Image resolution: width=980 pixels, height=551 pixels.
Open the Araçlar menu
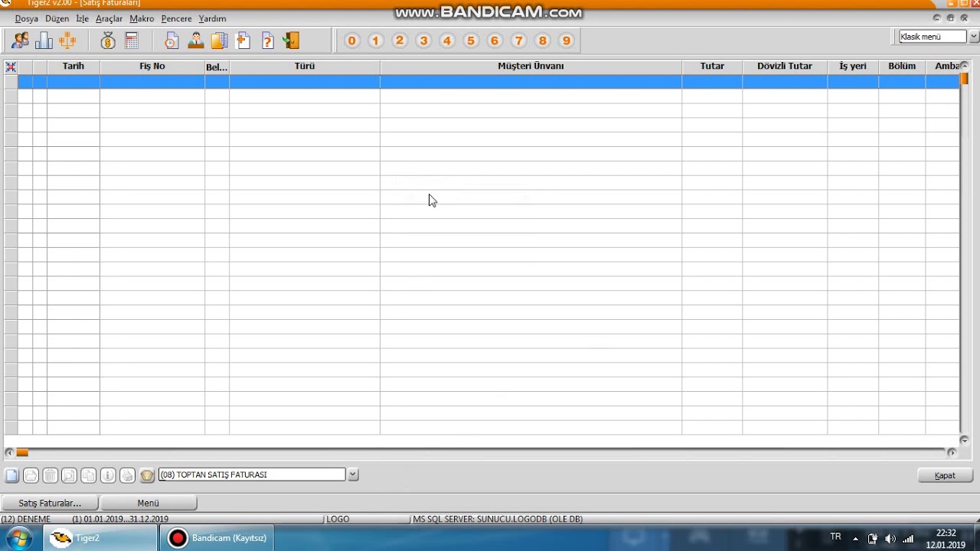[109, 18]
